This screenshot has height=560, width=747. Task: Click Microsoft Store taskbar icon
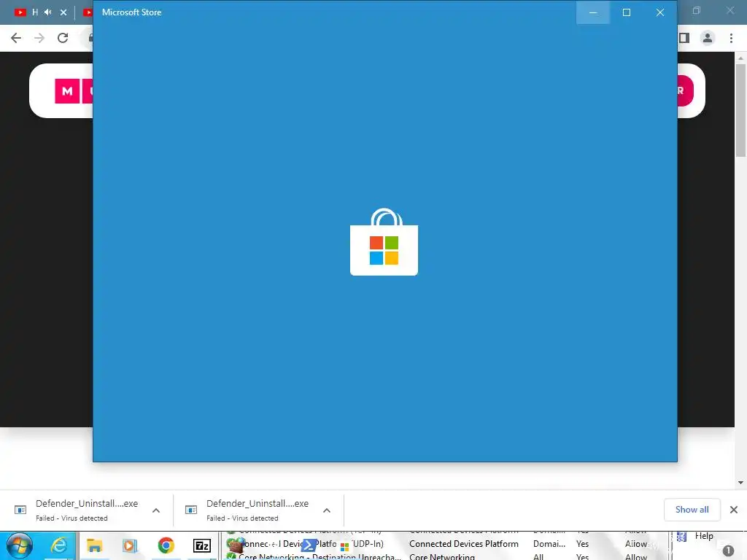344,547
